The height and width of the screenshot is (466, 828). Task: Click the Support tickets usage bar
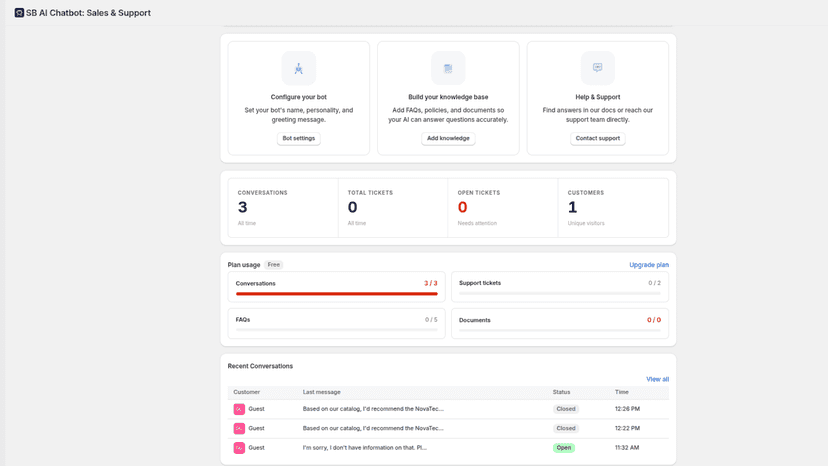click(x=560, y=293)
